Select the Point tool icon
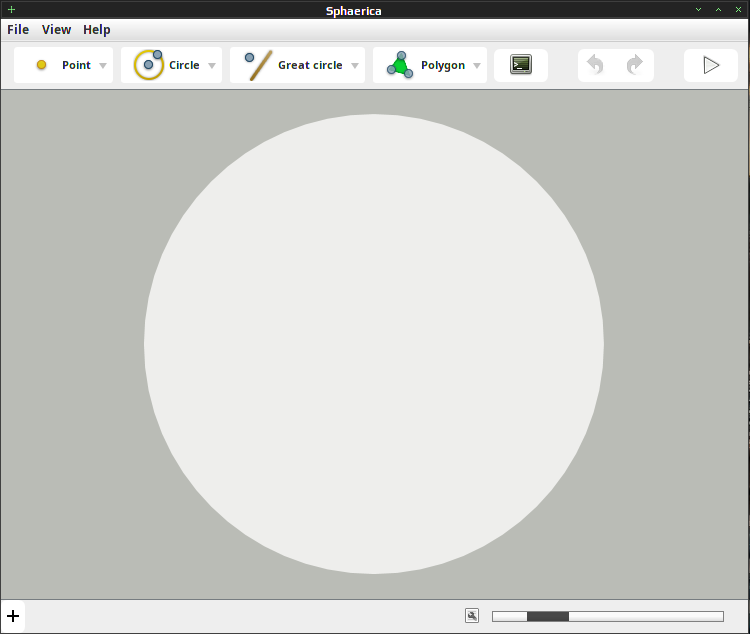 pos(42,65)
